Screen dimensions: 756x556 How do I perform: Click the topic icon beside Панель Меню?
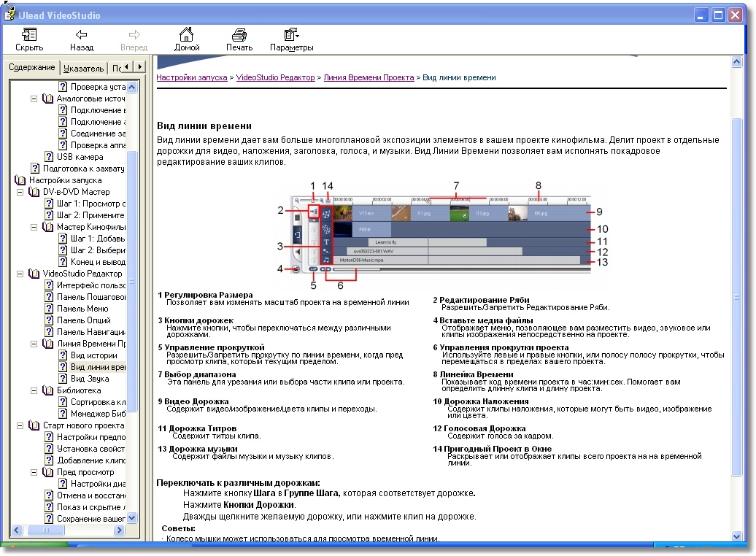click(49, 309)
